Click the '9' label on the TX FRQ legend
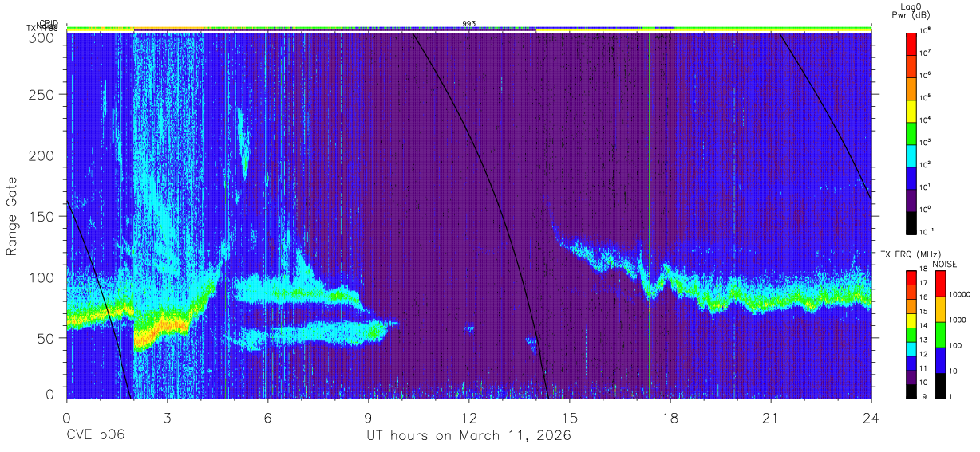Viewport: 980px width, 452px height. coord(923,396)
